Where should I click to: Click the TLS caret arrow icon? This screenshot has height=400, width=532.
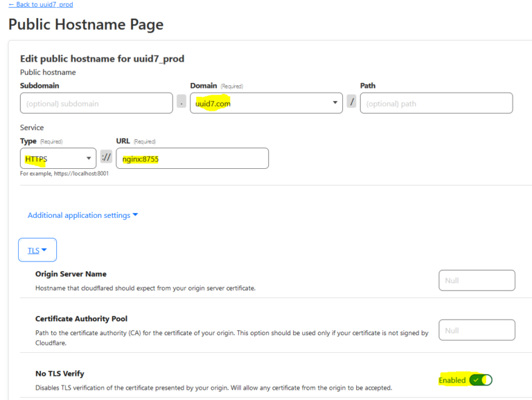[x=44, y=250]
